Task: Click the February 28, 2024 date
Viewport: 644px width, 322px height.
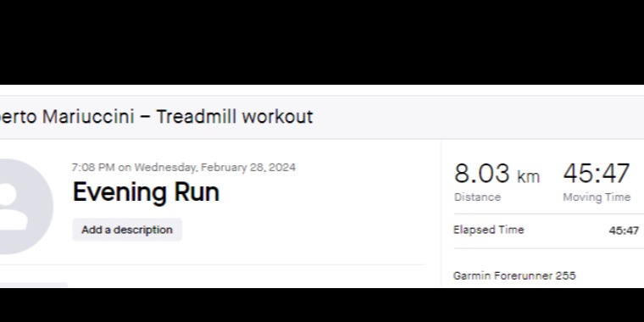Action: click(248, 167)
